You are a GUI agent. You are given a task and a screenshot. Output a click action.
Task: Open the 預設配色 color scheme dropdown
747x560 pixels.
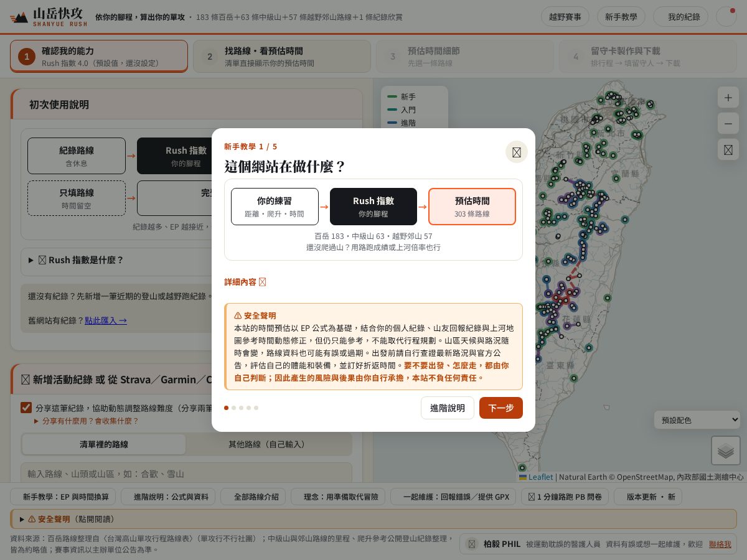click(697, 420)
